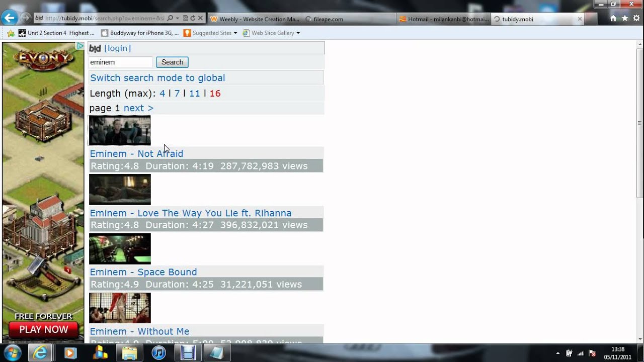Image resolution: width=644 pixels, height=362 pixels.
Task: Click Switch search mode to global
Action: click(x=157, y=78)
